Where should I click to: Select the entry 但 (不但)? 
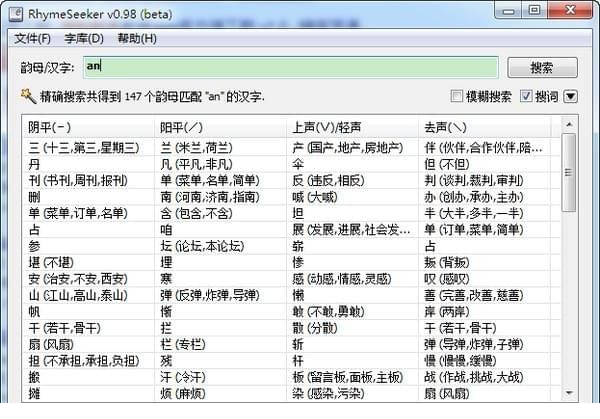point(447,164)
